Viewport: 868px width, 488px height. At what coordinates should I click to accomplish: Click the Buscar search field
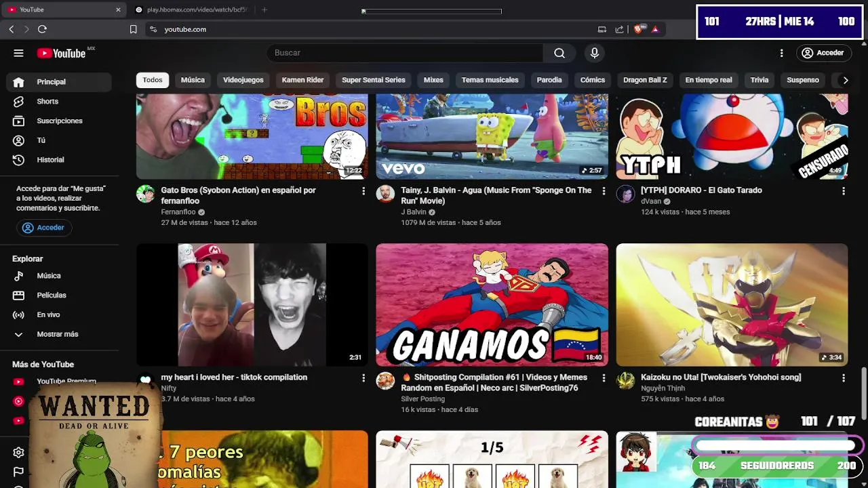(x=405, y=53)
